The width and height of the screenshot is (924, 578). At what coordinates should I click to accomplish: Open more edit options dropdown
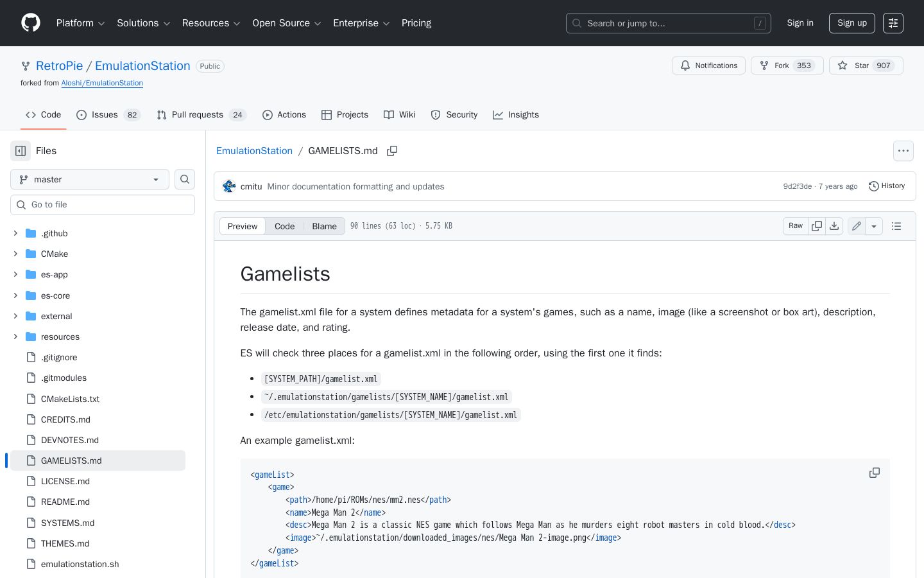pyautogui.click(x=874, y=226)
